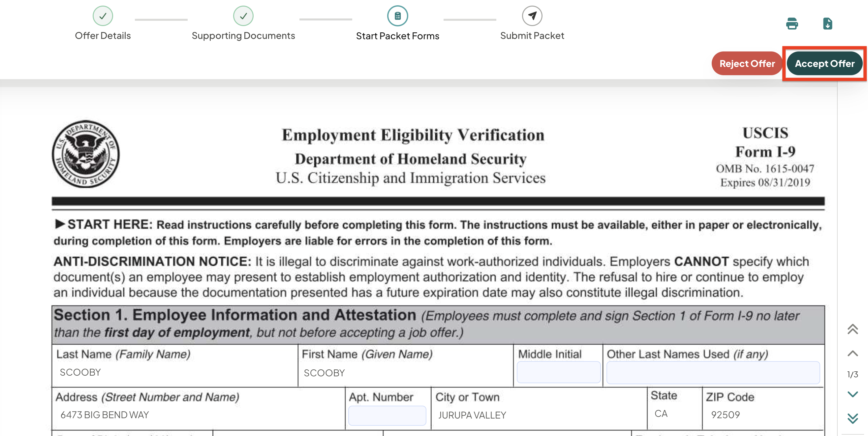Viewport: 868px width, 436px height.
Task: Download the document via file icon
Action: point(827,24)
